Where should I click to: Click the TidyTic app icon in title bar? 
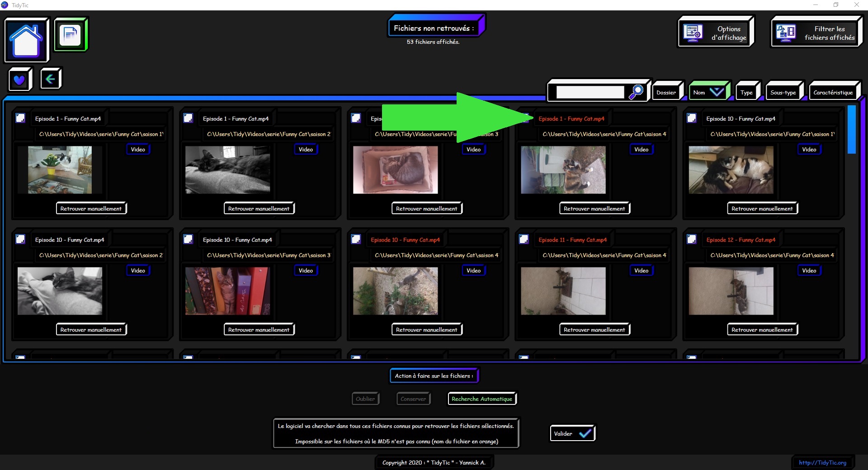(5, 5)
